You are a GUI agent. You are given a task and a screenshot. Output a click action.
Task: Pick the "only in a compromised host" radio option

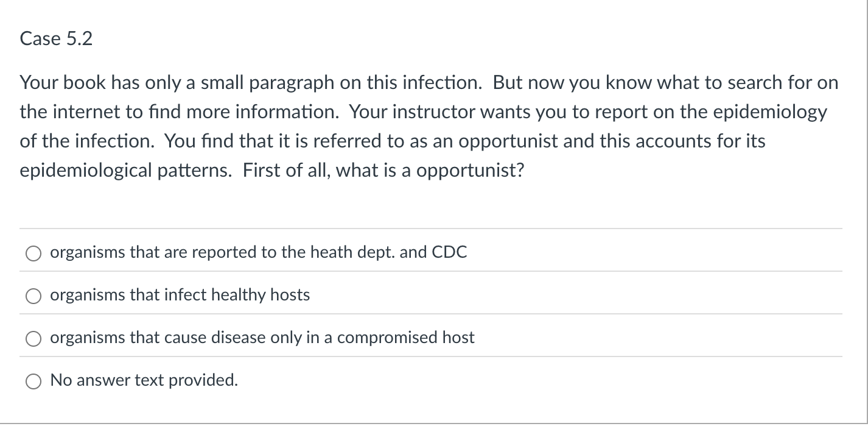point(33,338)
